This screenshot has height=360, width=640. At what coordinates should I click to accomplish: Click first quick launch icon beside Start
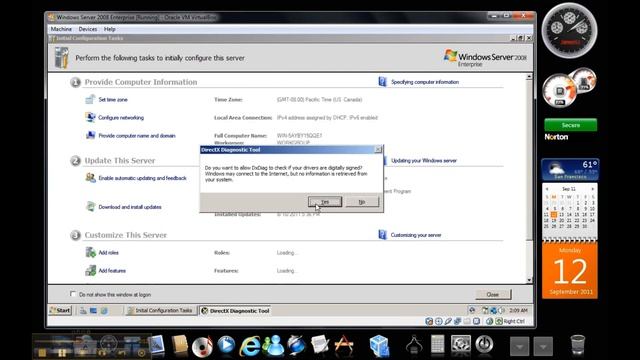click(x=83, y=311)
